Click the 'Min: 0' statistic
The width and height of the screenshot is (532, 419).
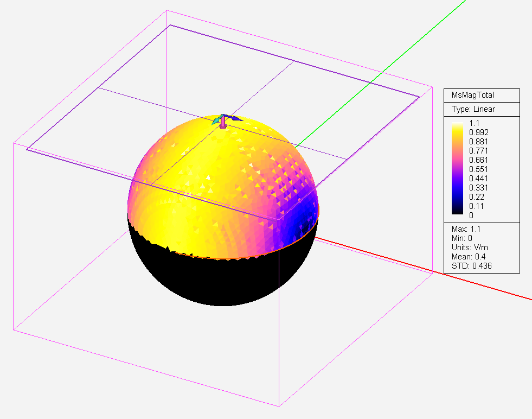[462, 238]
